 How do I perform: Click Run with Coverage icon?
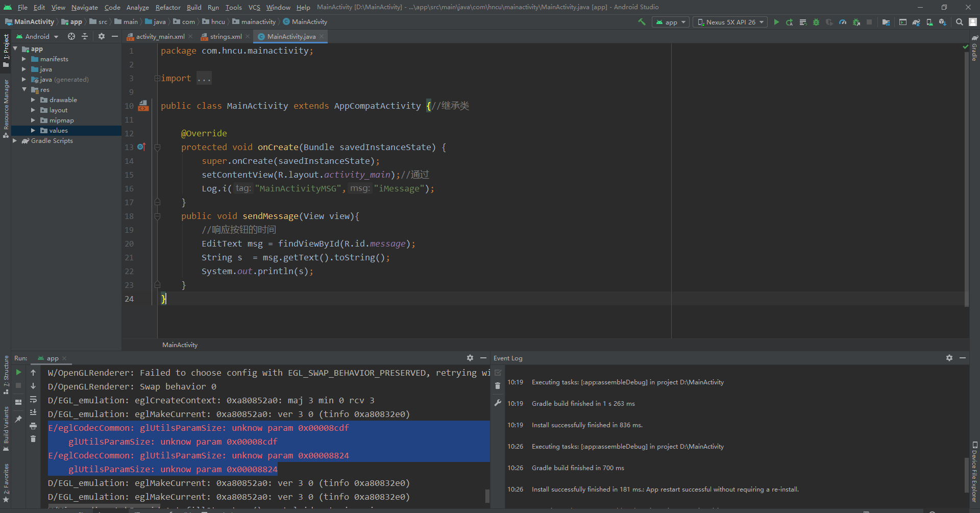829,22
